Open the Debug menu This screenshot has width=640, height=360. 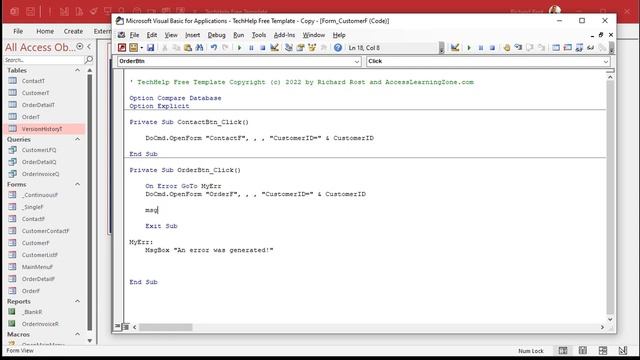[216, 35]
